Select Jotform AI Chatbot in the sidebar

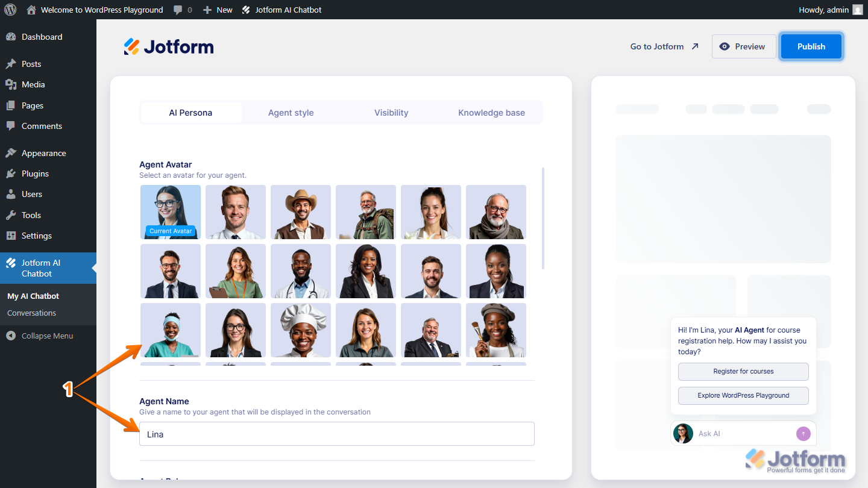pyautogui.click(x=48, y=268)
